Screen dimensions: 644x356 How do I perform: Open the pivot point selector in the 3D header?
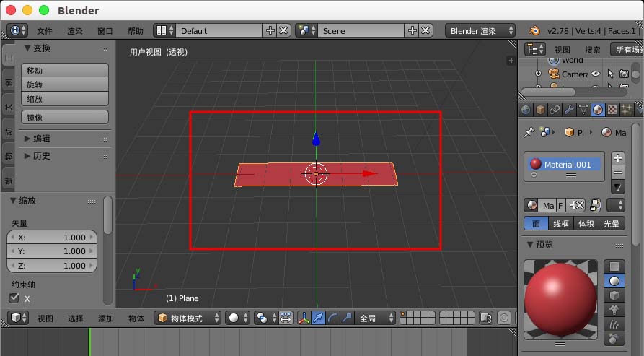click(265, 318)
